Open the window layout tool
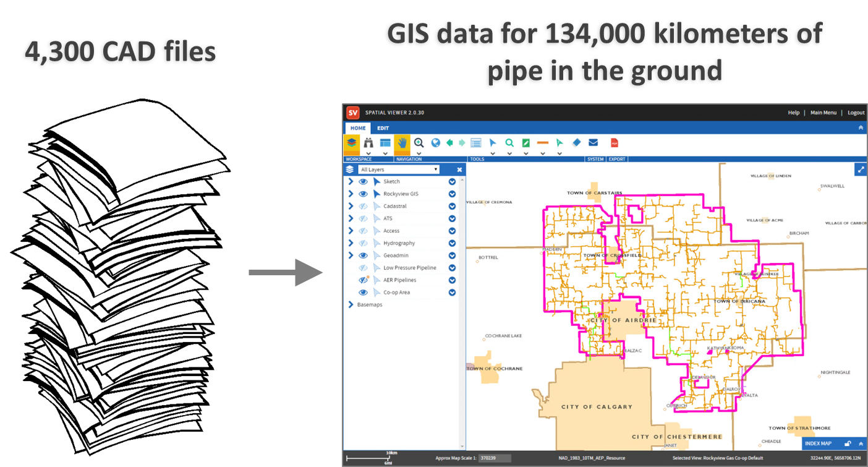Screen dimensions: 868x467 [x=385, y=143]
